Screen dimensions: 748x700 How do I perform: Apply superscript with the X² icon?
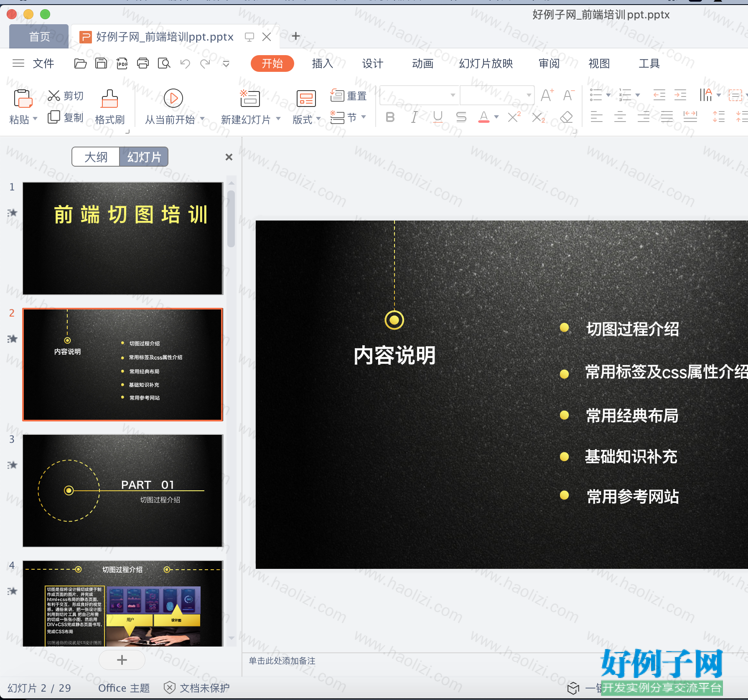pos(514,117)
